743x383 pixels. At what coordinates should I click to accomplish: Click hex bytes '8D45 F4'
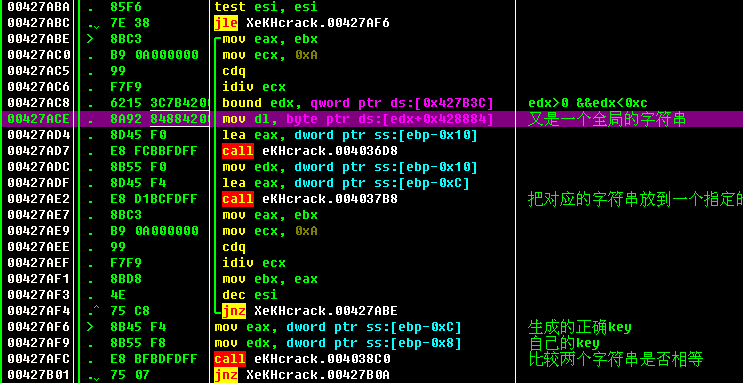[x=138, y=183]
